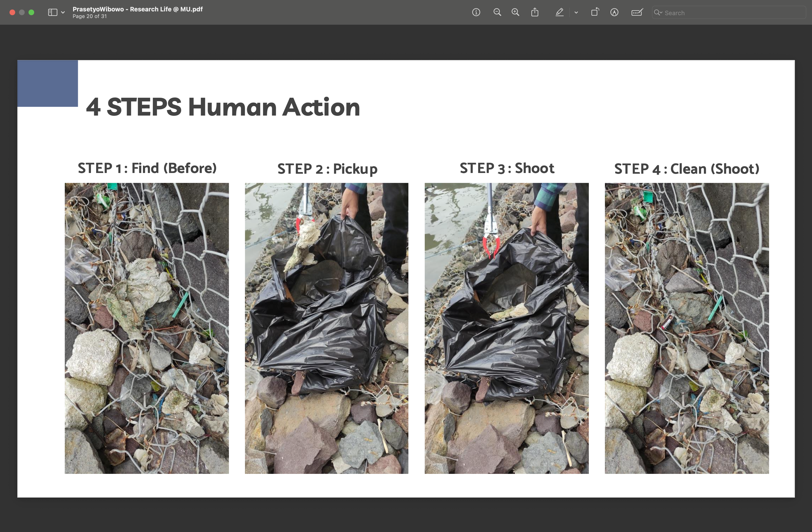
Task: Click the STEP 2 Pickup photo
Action: [x=326, y=328]
